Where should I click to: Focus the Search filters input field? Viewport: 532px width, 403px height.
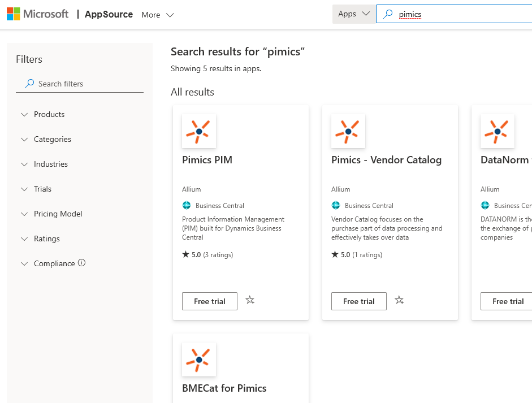click(x=80, y=84)
